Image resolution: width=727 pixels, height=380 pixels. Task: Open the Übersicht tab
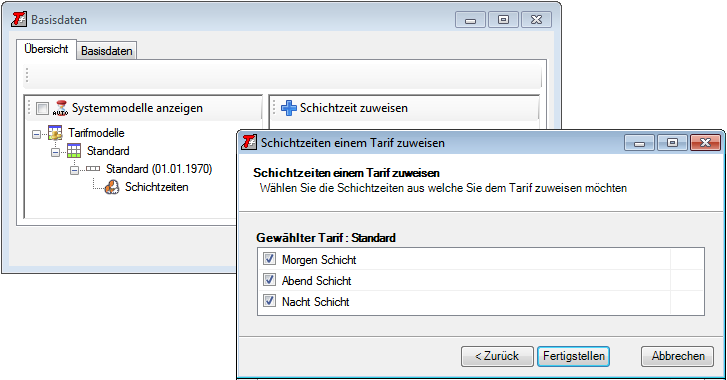[x=46, y=49]
